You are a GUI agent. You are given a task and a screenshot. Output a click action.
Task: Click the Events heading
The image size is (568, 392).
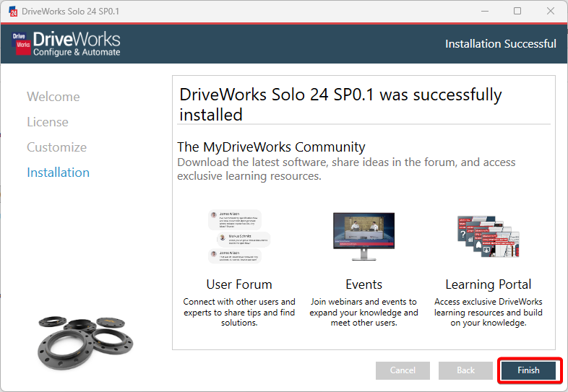point(363,284)
